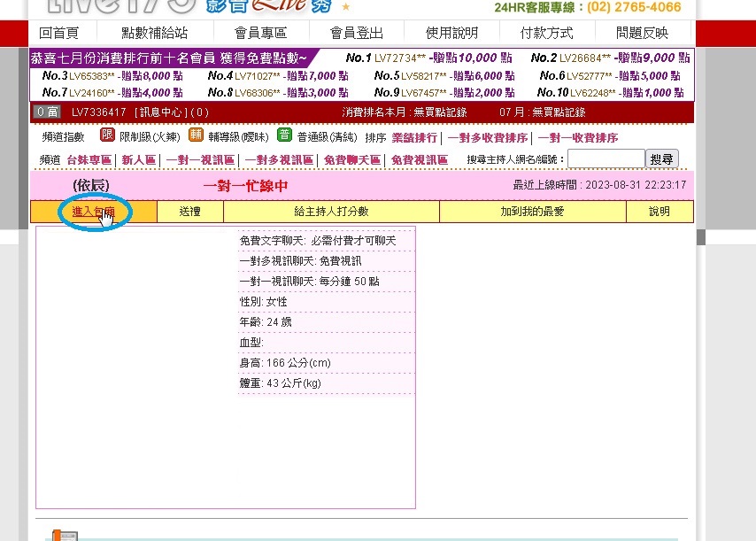
Task: Click the 送禮 gift button
Action: point(190,212)
